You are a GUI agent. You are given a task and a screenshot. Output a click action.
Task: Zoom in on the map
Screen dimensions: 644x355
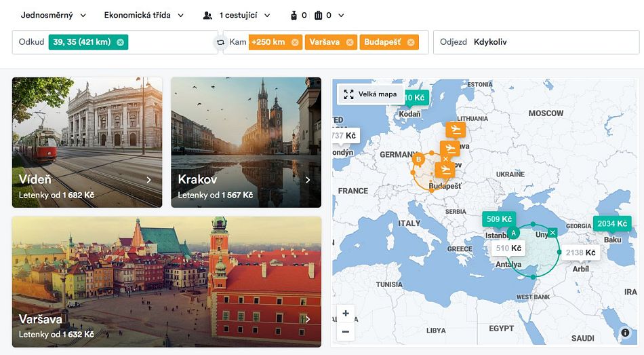pyautogui.click(x=346, y=314)
